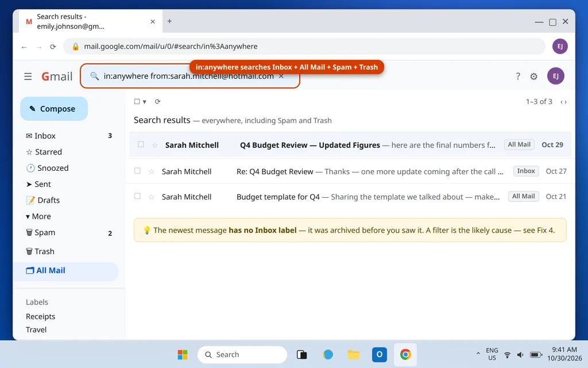Open a new browser tab with plus icon
Viewport: 588px width, 368px height.
point(169,21)
